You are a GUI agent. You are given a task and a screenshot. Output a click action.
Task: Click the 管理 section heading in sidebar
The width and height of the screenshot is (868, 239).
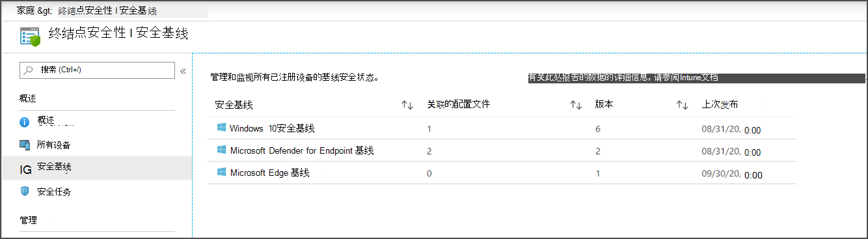[28, 220]
